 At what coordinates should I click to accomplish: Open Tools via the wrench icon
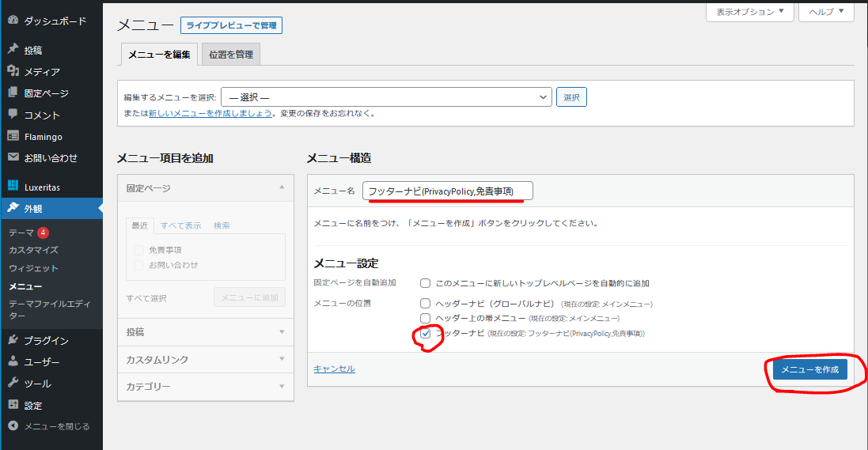point(13,384)
